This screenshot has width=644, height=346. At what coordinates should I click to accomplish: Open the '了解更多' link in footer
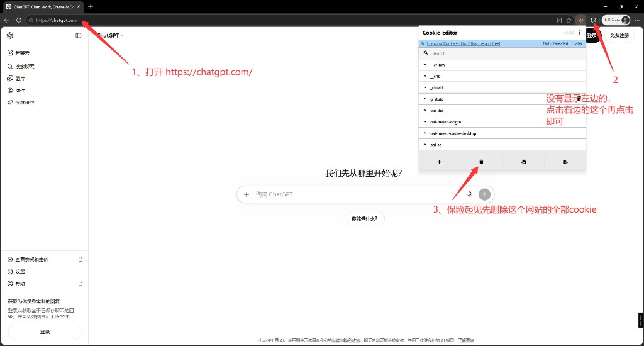(x=465, y=340)
